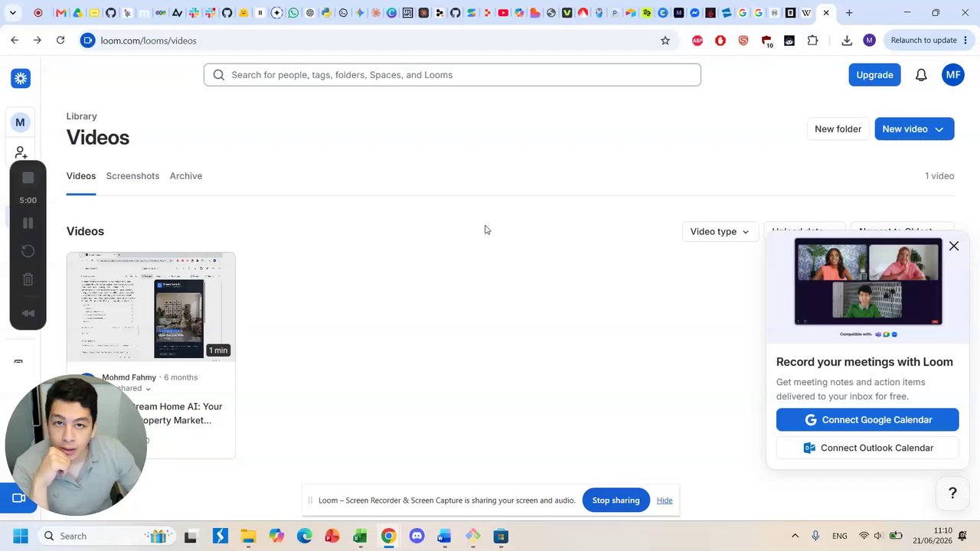Open the Loom home logo icon
Image resolution: width=980 pixels, height=551 pixels.
[21, 78]
